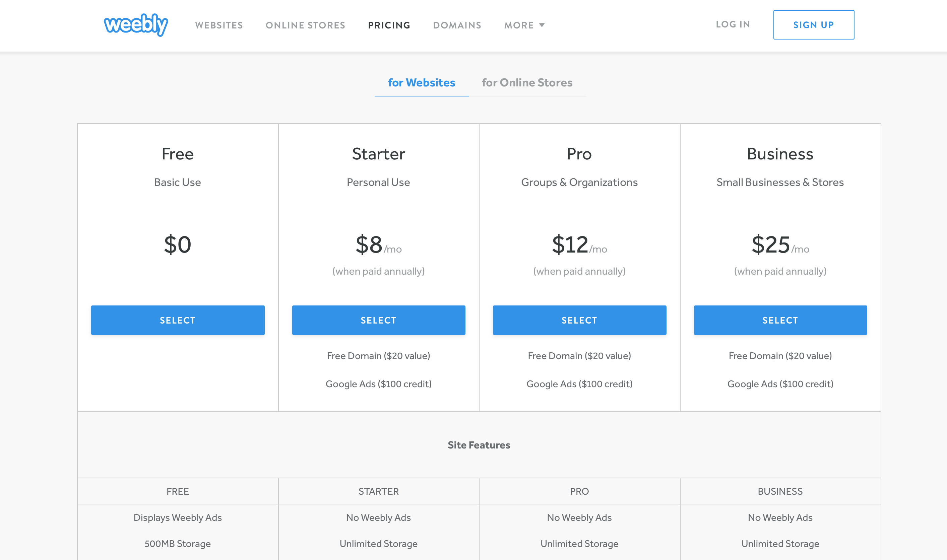Click the PRO column header
This screenshot has height=560, width=947.
(x=579, y=491)
